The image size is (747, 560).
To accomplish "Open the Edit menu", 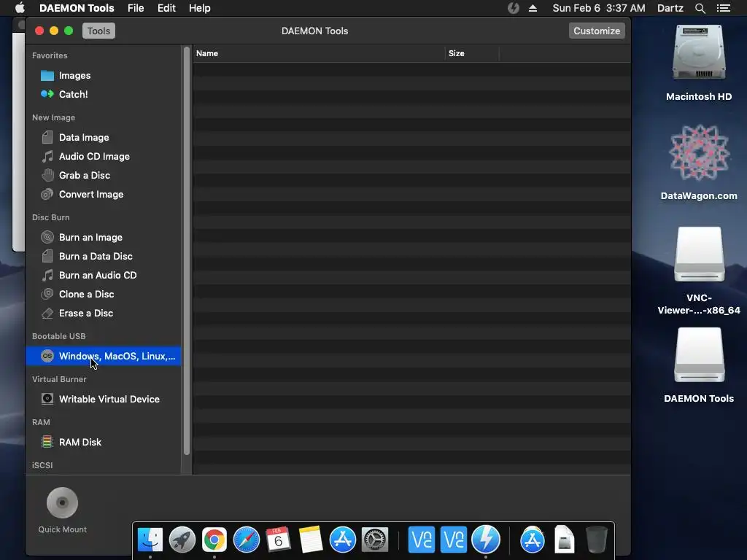I will [167, 8].
